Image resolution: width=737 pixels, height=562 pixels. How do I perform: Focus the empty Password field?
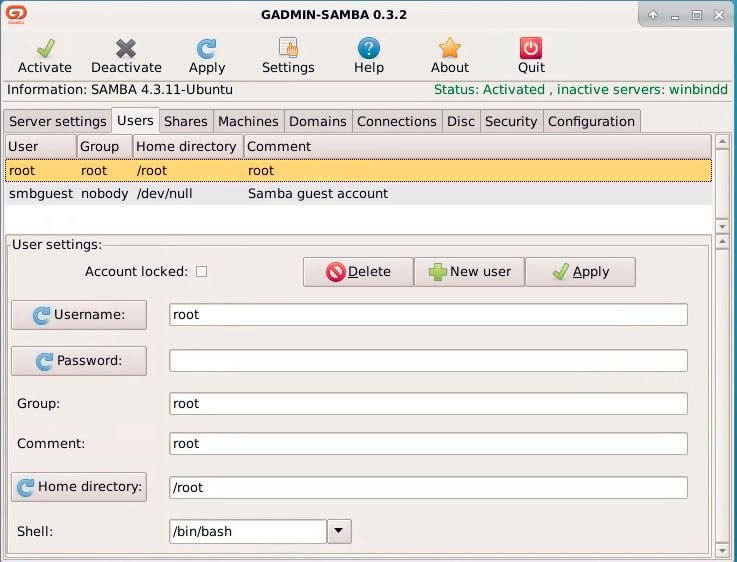(428, 360)
